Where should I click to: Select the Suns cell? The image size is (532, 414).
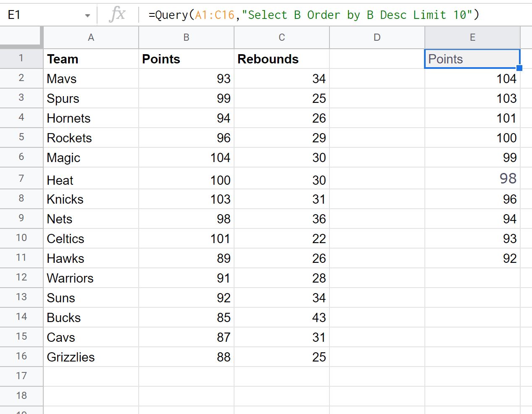tap(91, 298)
